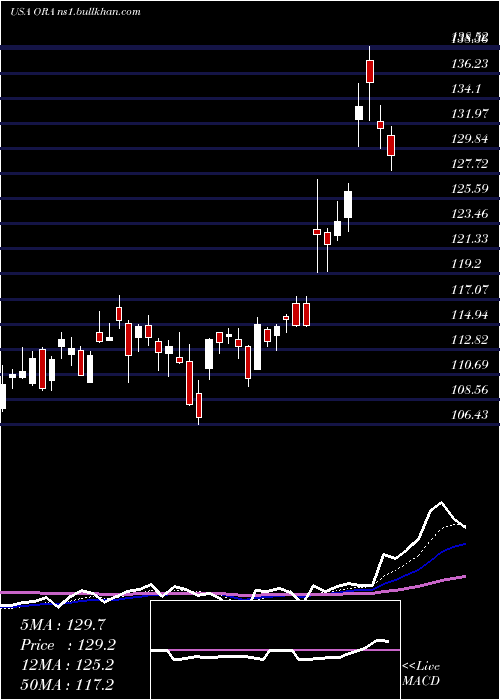The height and width of the screenshot is (700, 500).
Task: Click the 134.1 price axis label
Action: pyautogui.click(x=467, y=89)
